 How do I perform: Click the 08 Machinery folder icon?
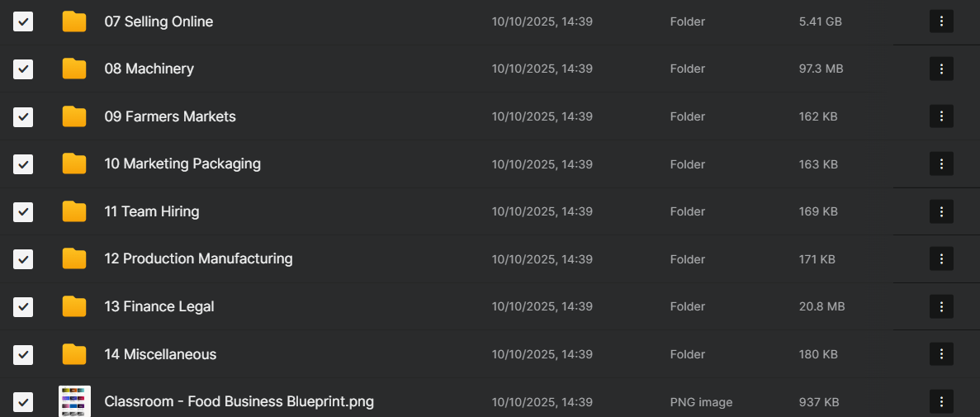click(74, 69)
